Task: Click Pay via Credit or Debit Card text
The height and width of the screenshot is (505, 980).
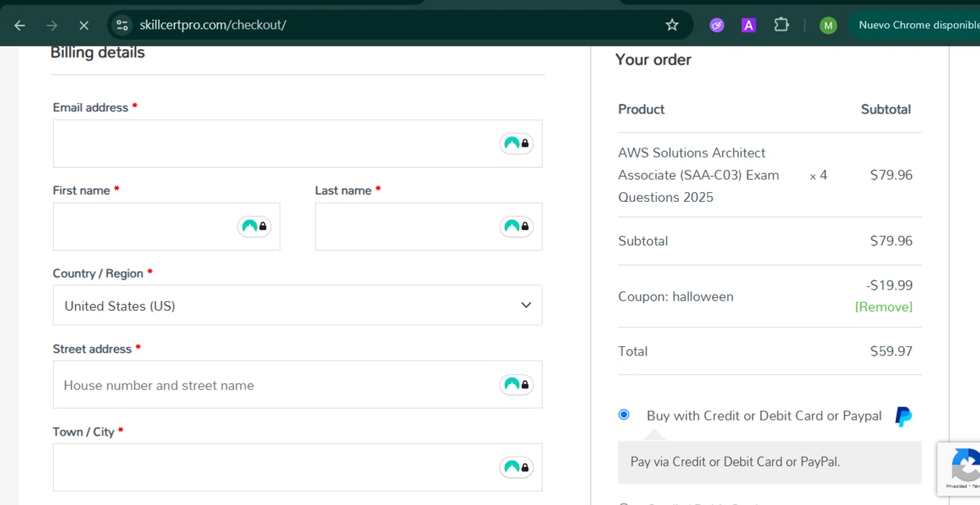Action: coord(735,462)
